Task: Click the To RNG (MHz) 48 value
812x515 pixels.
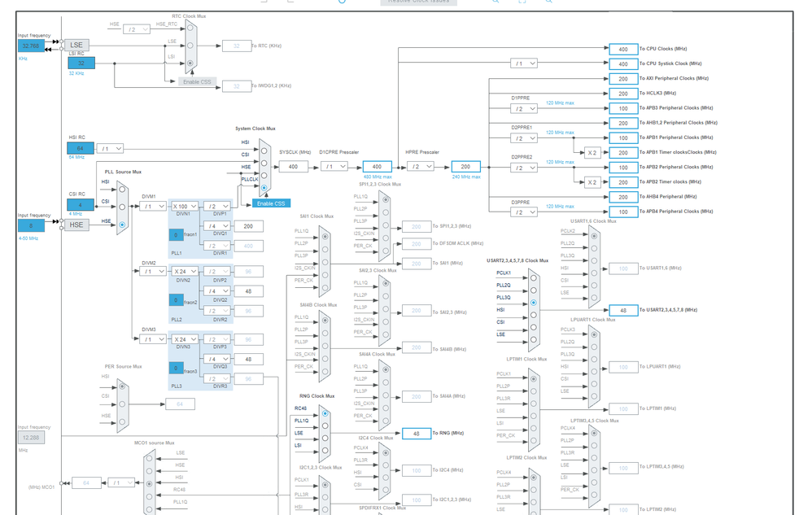Action: [417, 434]
